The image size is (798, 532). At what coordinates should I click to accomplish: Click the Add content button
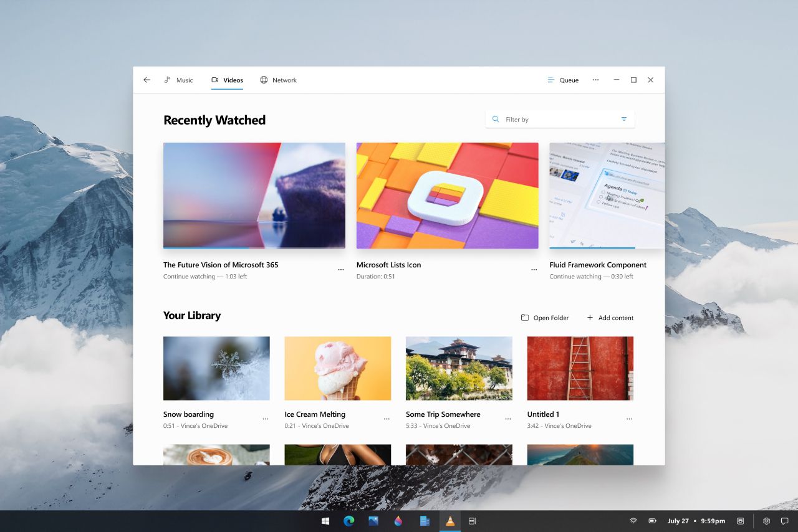click(610, 318)
